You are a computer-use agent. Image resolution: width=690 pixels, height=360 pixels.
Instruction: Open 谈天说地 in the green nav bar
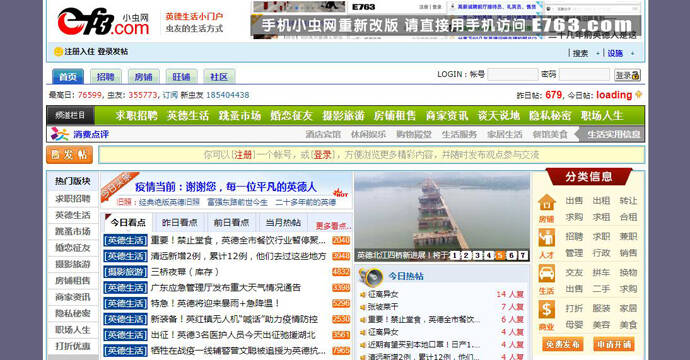pos(499,115)
